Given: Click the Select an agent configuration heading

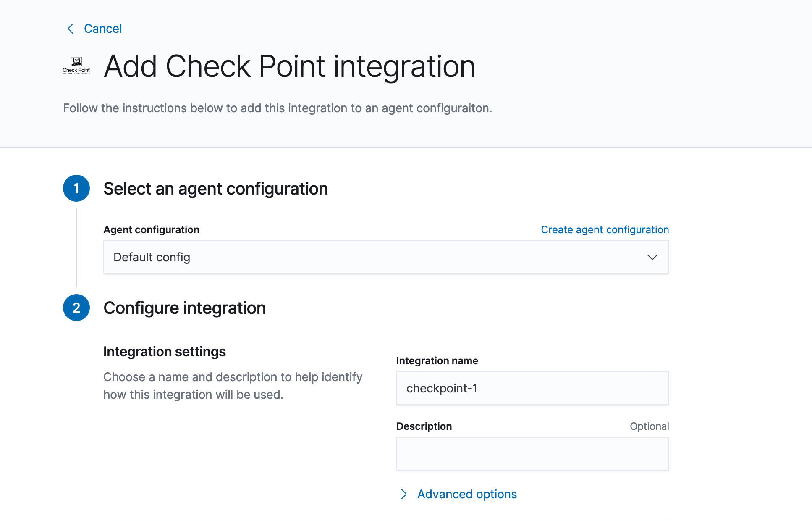Looking at the screenshot, I should tap(215, 189).
